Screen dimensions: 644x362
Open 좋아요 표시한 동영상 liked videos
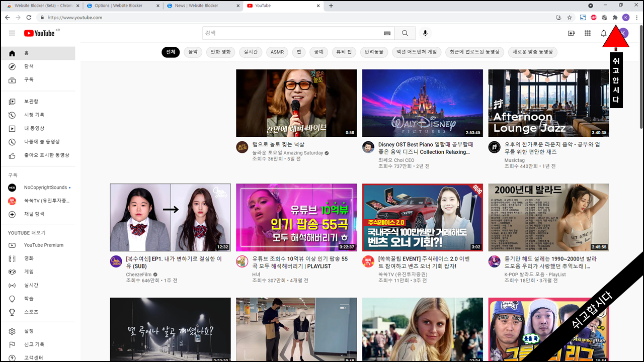click(38, 155)
